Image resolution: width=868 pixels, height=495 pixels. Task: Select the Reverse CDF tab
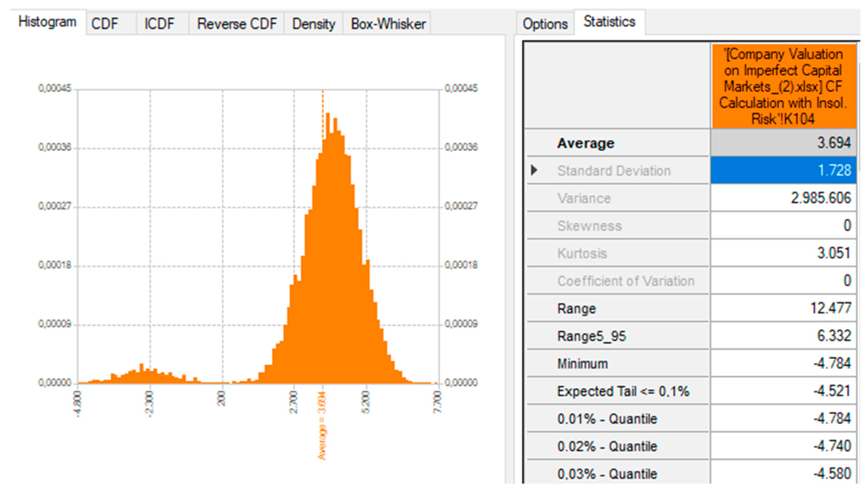237,24
